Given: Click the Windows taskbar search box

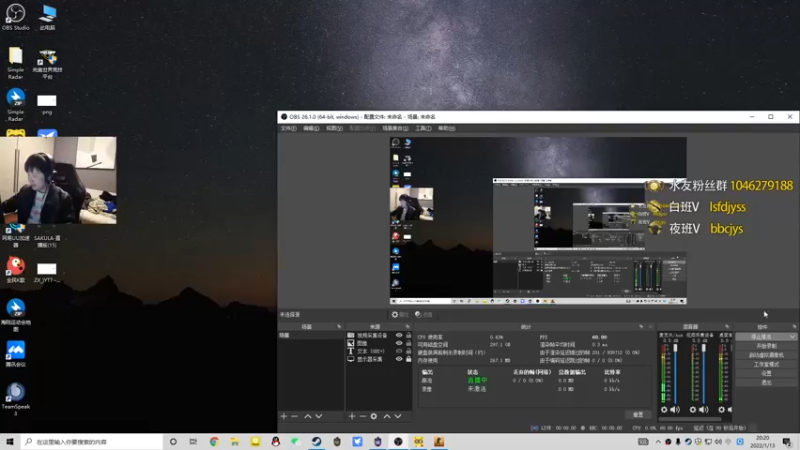Looking at the screenshot, I should [92, 442].
